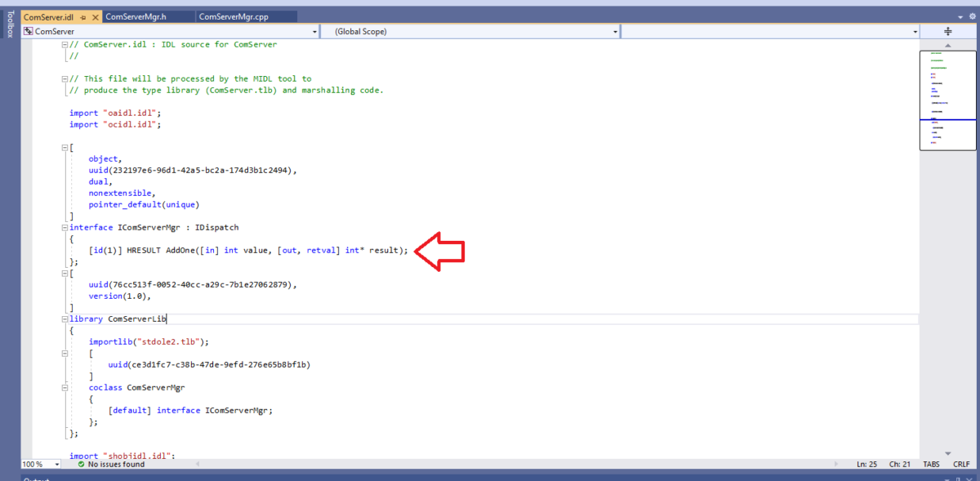The image size is (980, 481).
Task: Open the Global Scope dropdown
Action: click(x=615, y=31)
